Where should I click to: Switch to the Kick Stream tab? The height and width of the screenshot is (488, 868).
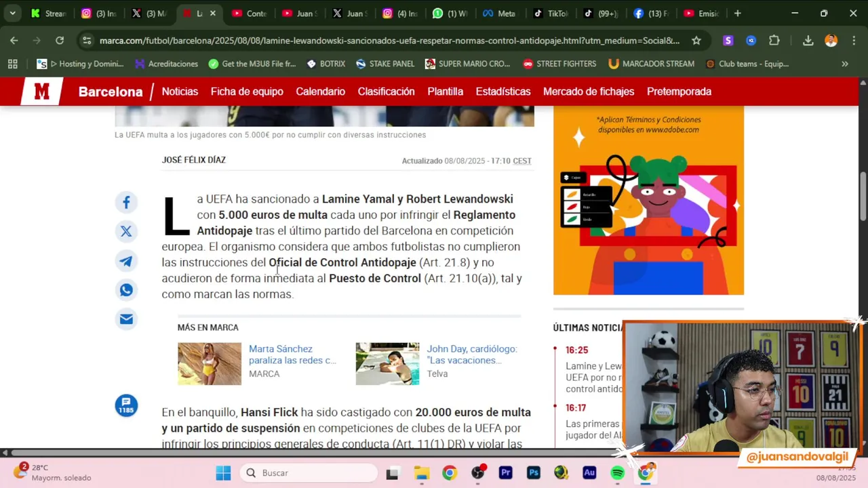pyautogui.click(x=47, y=14)
